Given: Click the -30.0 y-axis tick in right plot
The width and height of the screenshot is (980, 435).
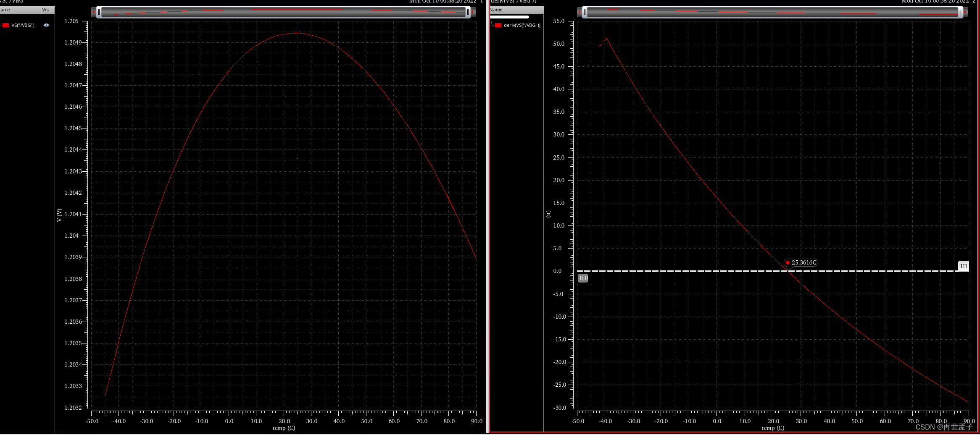Looking at the screenshot, I should click(559, 408).
